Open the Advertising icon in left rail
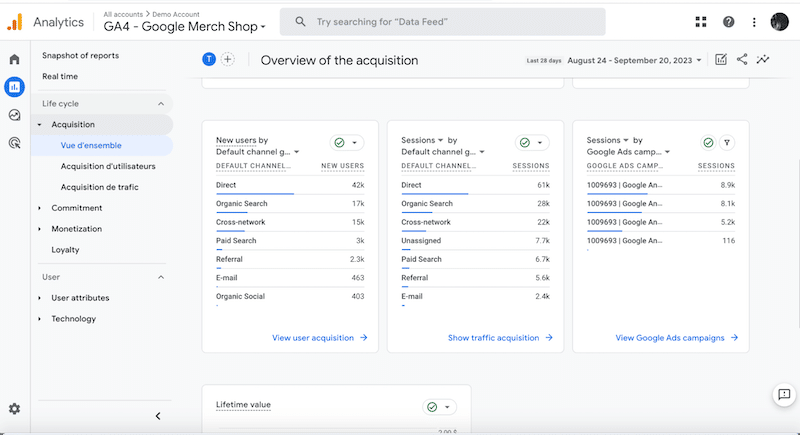800x435 pixels. pos(14,143)
